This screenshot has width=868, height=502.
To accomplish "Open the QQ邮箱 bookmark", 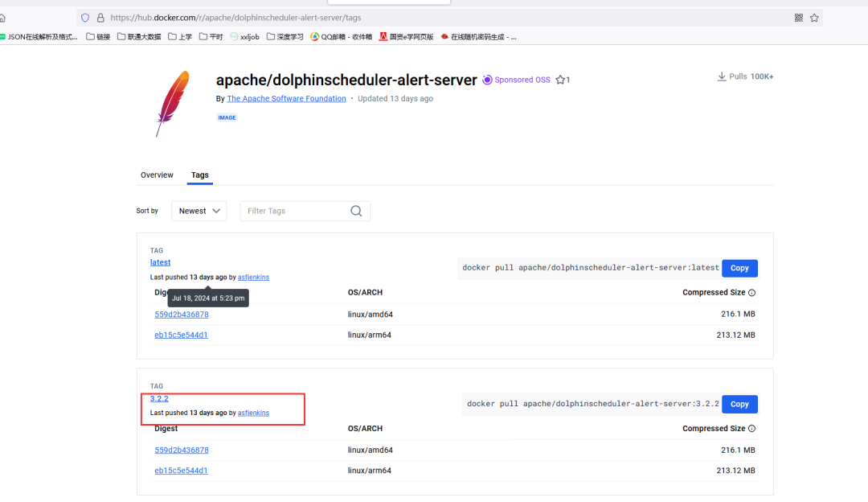I will [x=341, y=37].
